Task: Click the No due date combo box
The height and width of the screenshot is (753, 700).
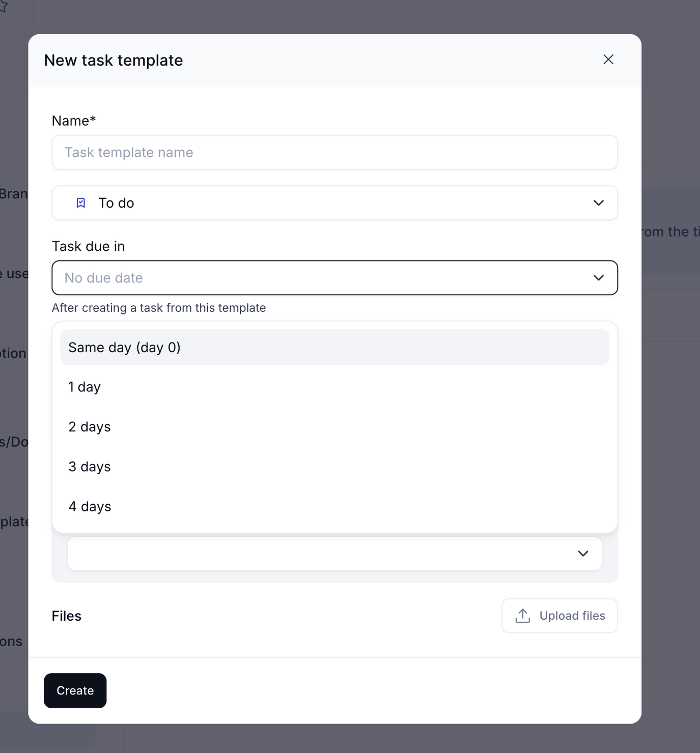Action: [334, 278]
